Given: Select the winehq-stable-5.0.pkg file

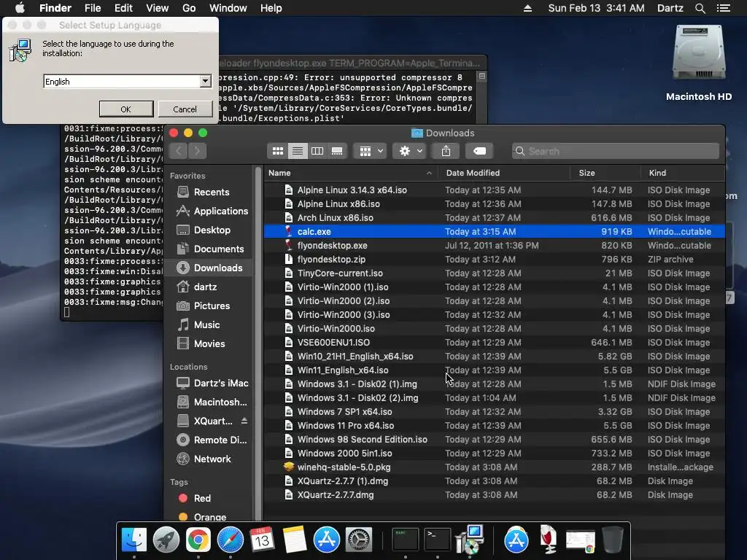Looking at the screenshot, I should [495, 467].
